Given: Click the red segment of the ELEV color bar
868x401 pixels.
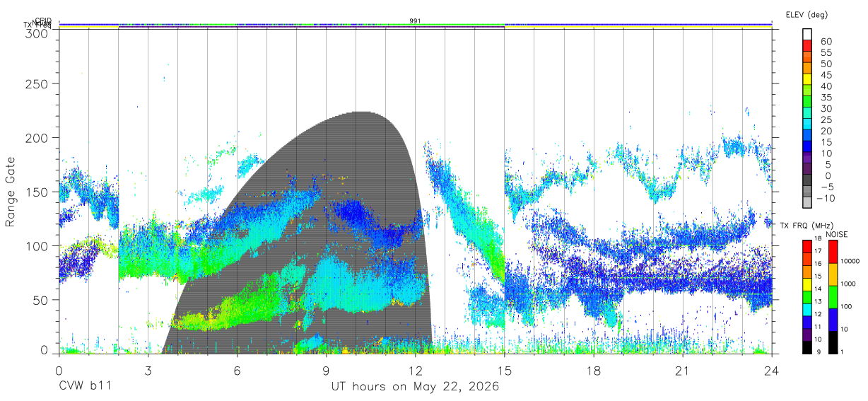Looking at the screenshot, I should point(807,47).
